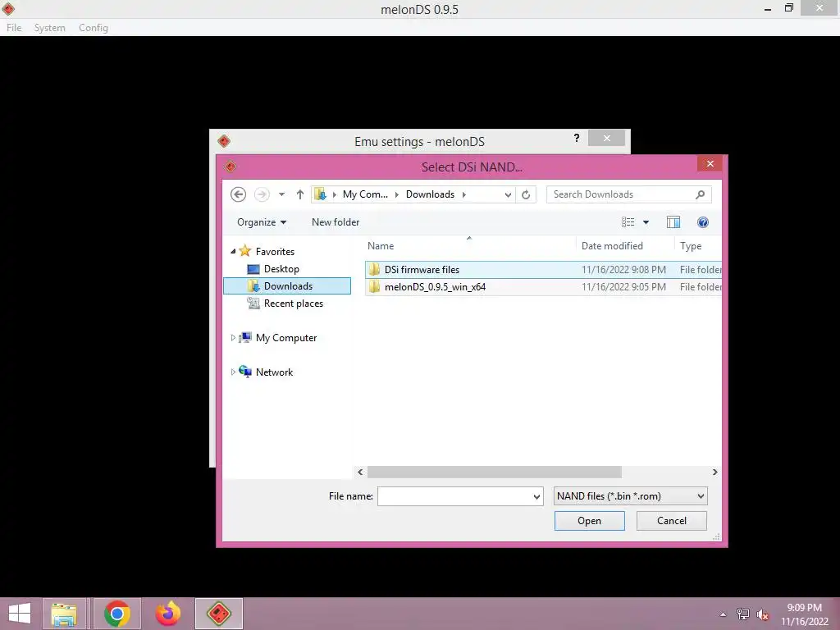
Task: Click the horizontal scrollbar thumb
Action: coord(494,472)
